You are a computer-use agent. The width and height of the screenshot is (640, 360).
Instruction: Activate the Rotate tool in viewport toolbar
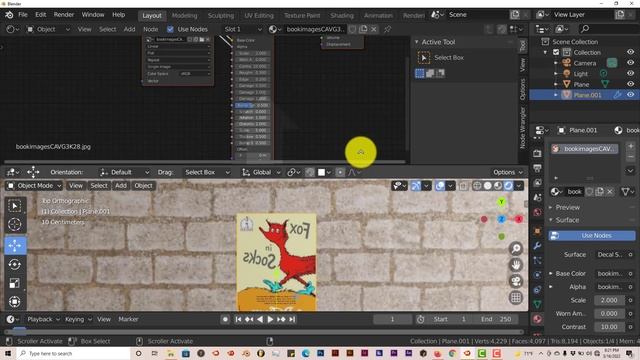click(x=15, y=264)
